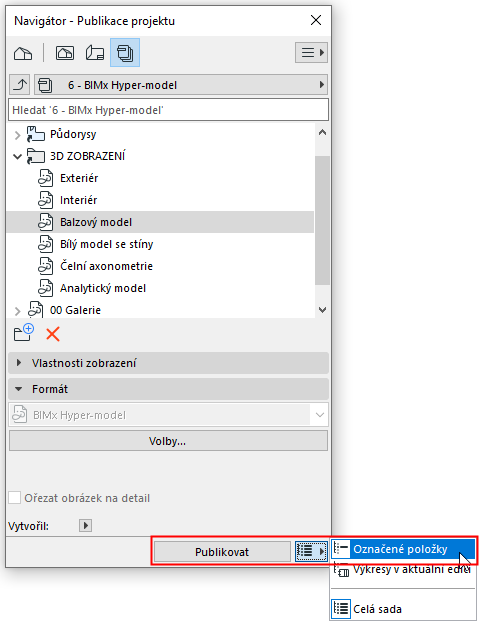Open navigator options menu button
Screen dimensions: 481x626
coord(311,53)
